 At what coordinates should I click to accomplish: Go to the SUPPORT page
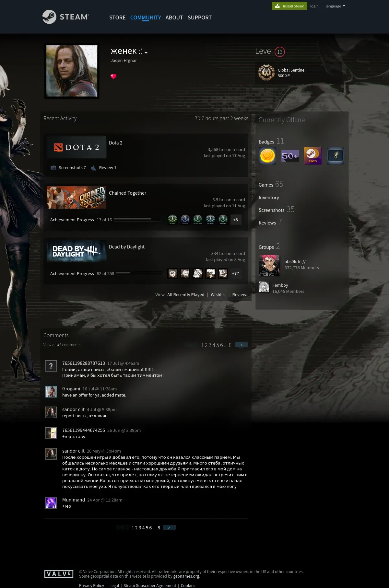click(x=200, y=17)
